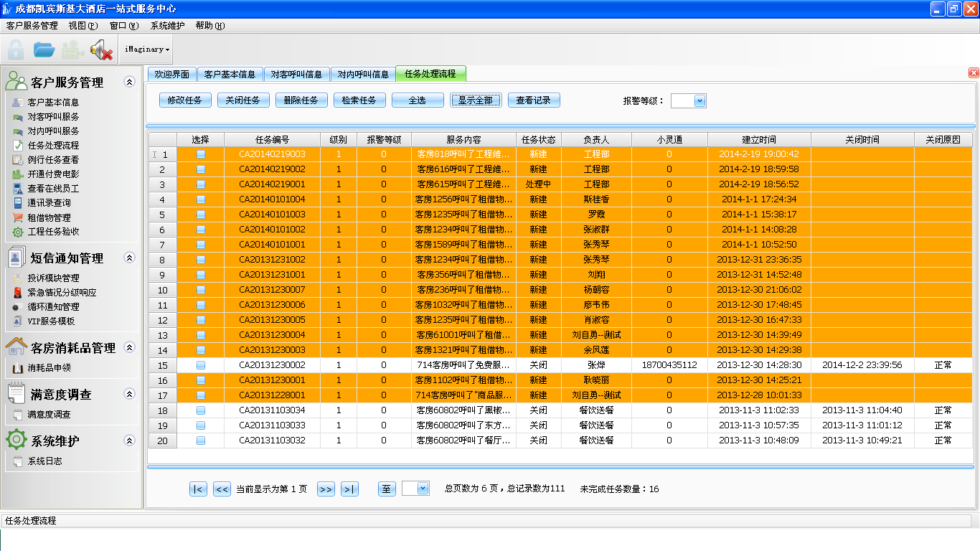
Task: Click the 查看记录 button
Action: 534,100
